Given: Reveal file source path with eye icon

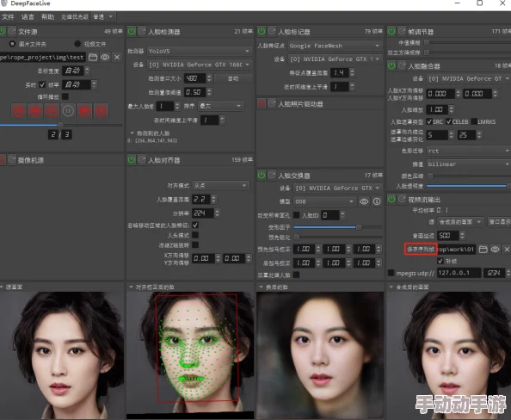Looking at the screenshot, I should tap(105, 58).
